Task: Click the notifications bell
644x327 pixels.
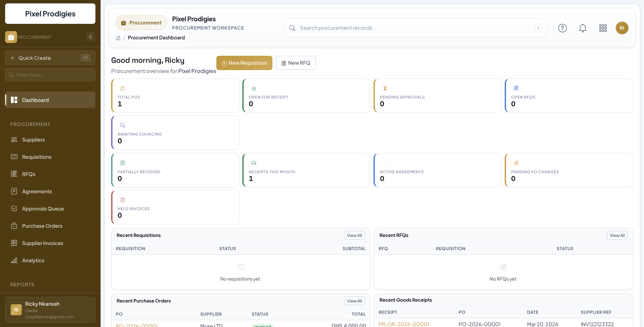Action: [x=583, y=28]
